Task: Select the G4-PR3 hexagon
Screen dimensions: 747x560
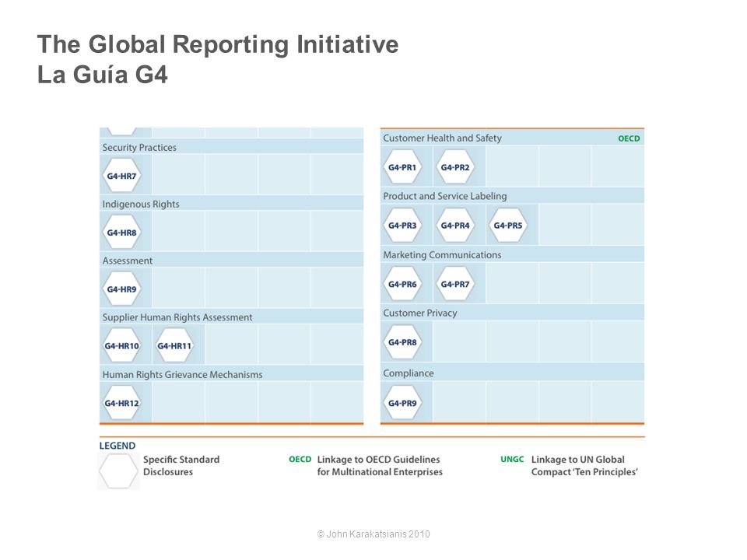Action: (x=402, y=226)
